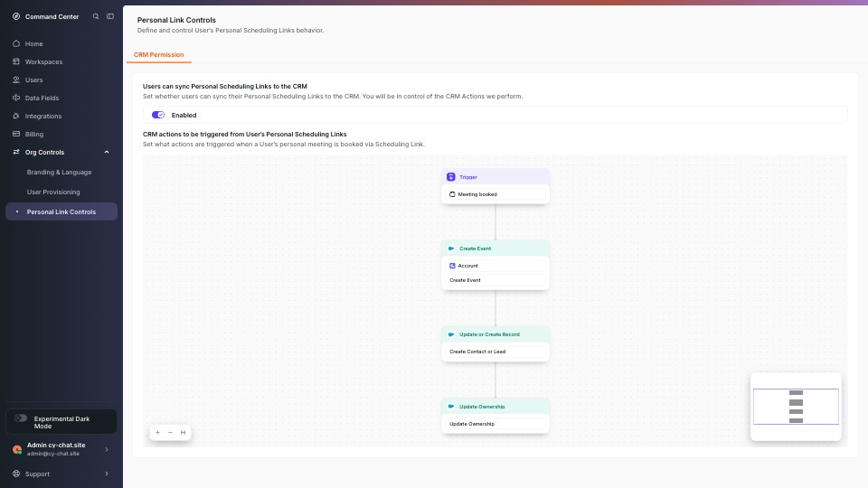
Task: Click the Update Ownership node header
Action: point(495,406)
